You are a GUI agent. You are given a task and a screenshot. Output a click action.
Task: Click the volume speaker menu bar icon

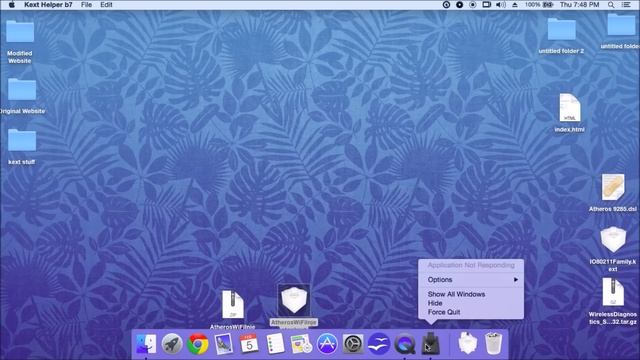501,5
